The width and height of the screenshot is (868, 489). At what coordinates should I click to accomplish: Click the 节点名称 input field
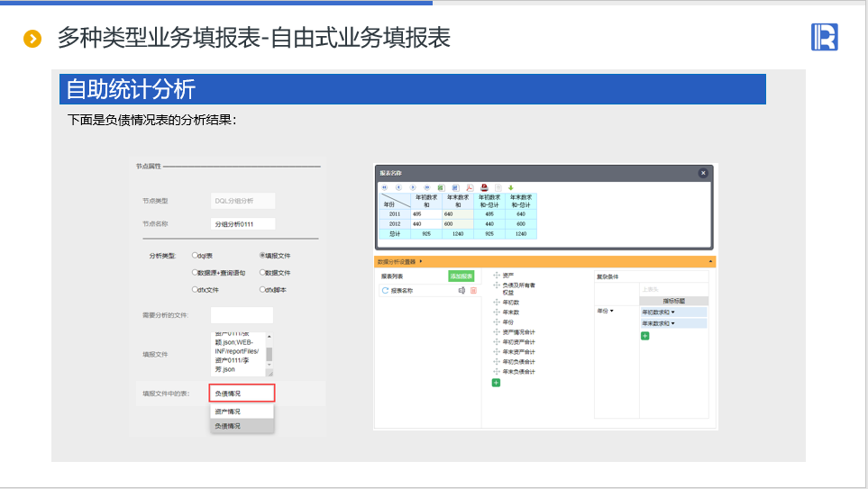pos(242,224)
